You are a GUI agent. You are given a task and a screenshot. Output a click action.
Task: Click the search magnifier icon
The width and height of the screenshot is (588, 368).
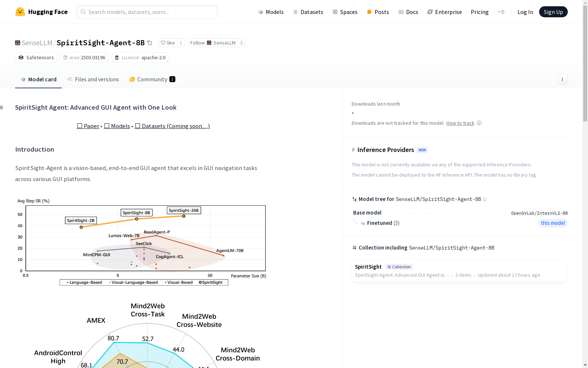point(83,12)
